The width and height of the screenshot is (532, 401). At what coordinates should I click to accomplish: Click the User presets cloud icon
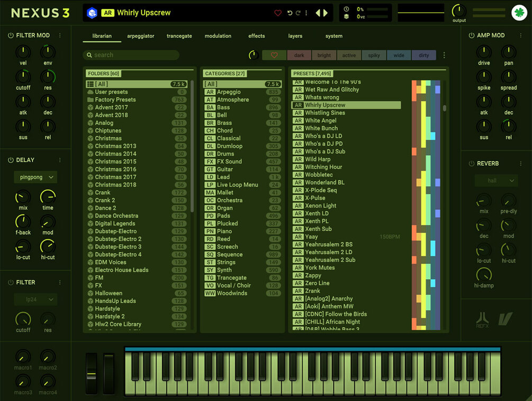(x=90, y=92)
